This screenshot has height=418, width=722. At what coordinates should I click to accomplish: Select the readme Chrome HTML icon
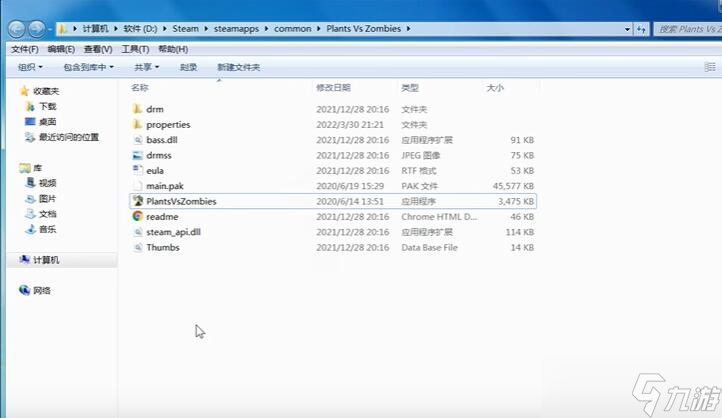137,216
